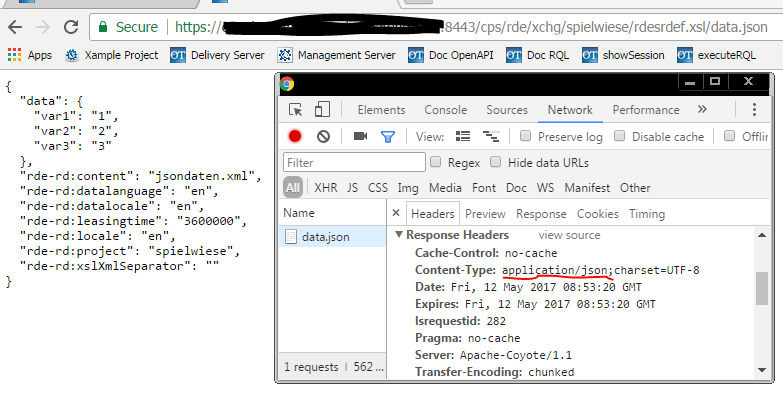Stop recording the network log (red dot)

click(295, 136)
